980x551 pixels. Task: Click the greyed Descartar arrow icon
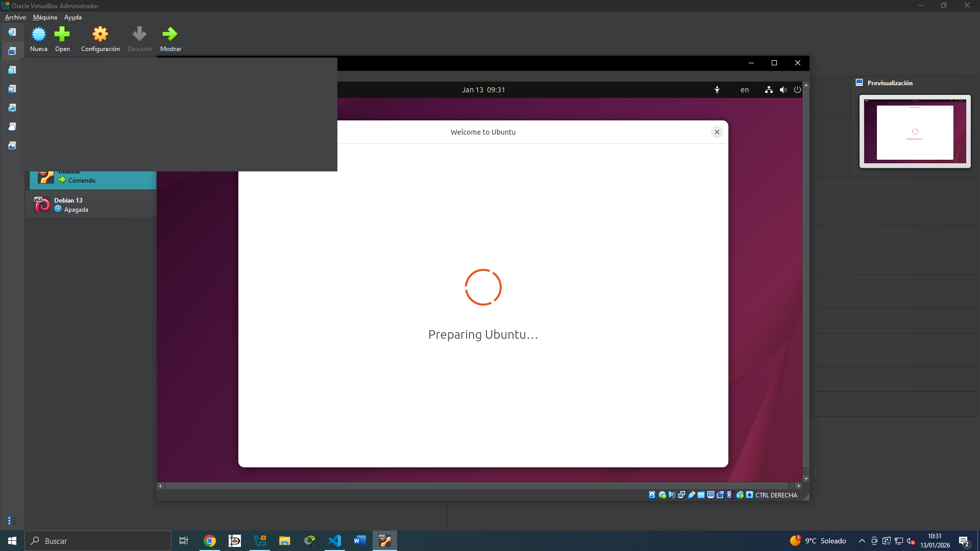139,34
